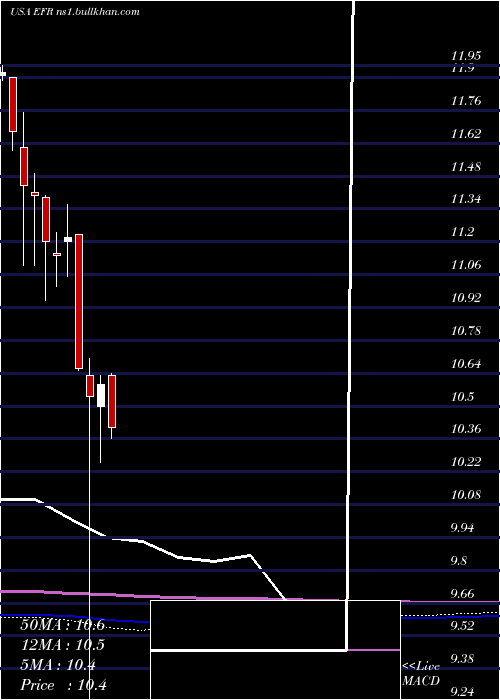Select the 11.62 price level label
This screenshot has height=700, width=500.
tap(466, 134)
